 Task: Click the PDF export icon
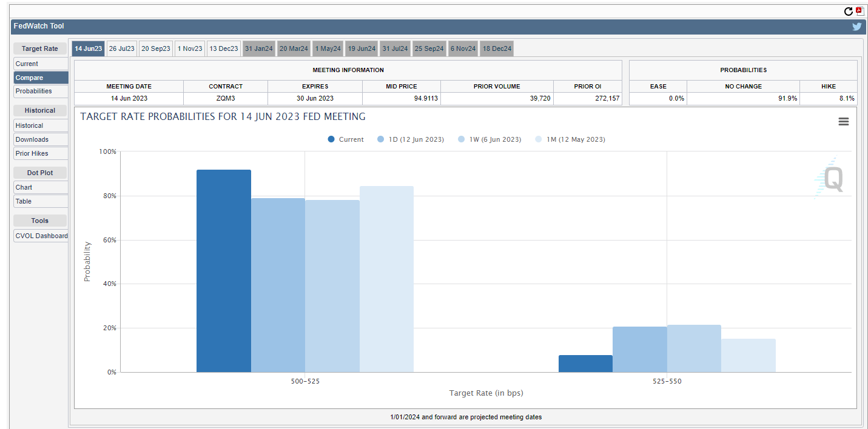tap(859, 11)
